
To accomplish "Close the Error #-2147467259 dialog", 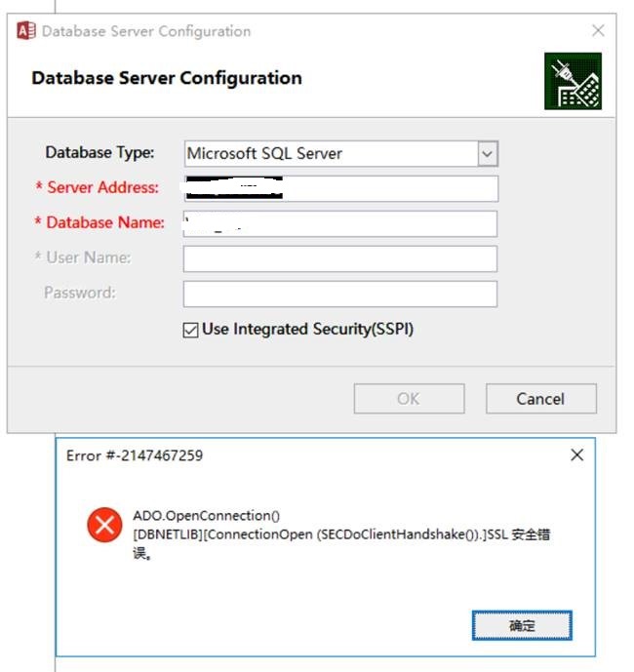I will point(577,455).
